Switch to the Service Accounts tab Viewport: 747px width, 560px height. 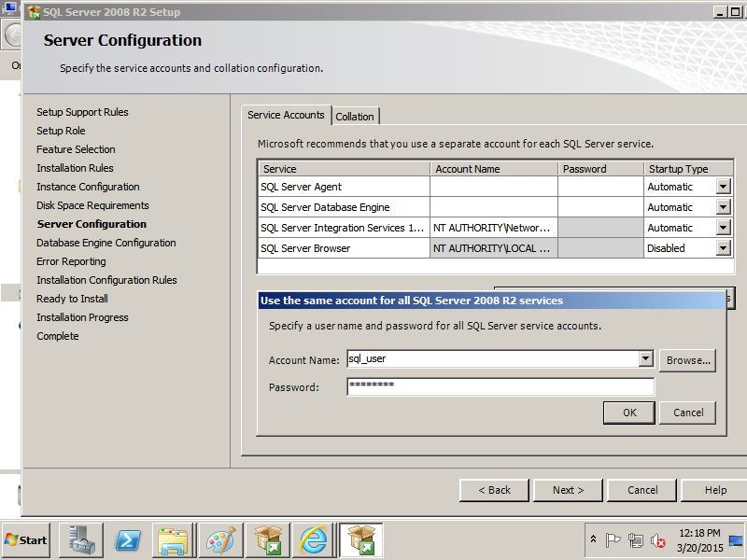(286, 115)
